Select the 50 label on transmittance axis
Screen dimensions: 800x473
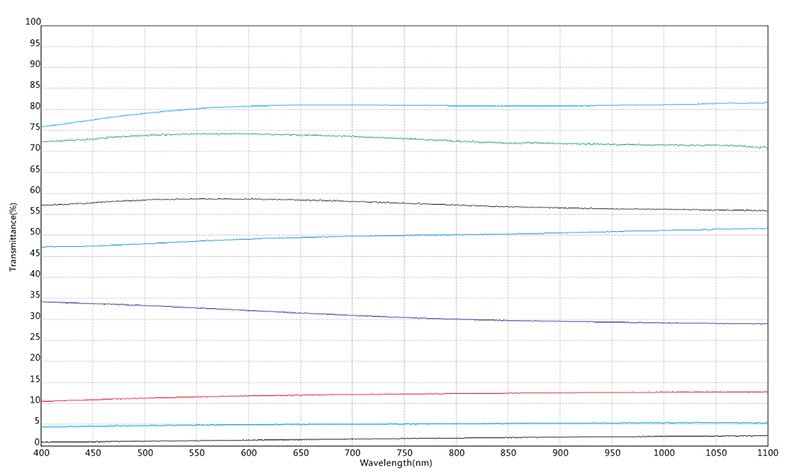click(35, 232)
